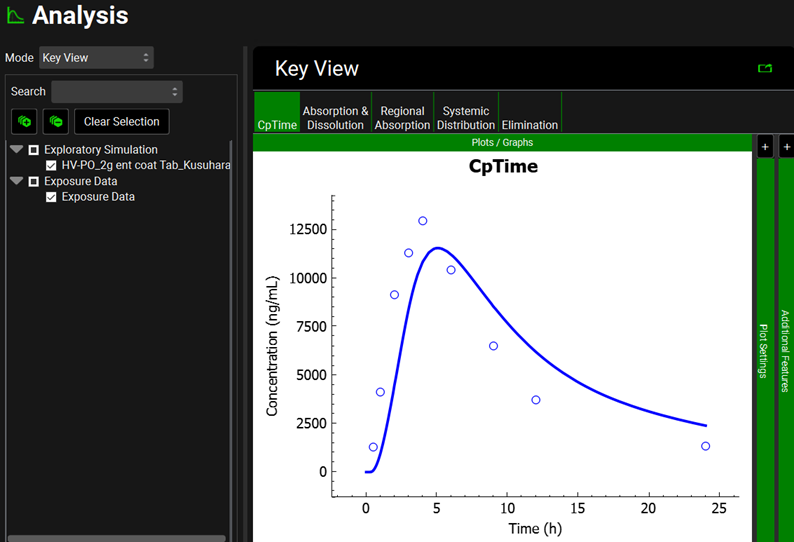Screen dimensions: 794x542
Task: Click the green add-to-selection icon
Action: click(25, 121)
